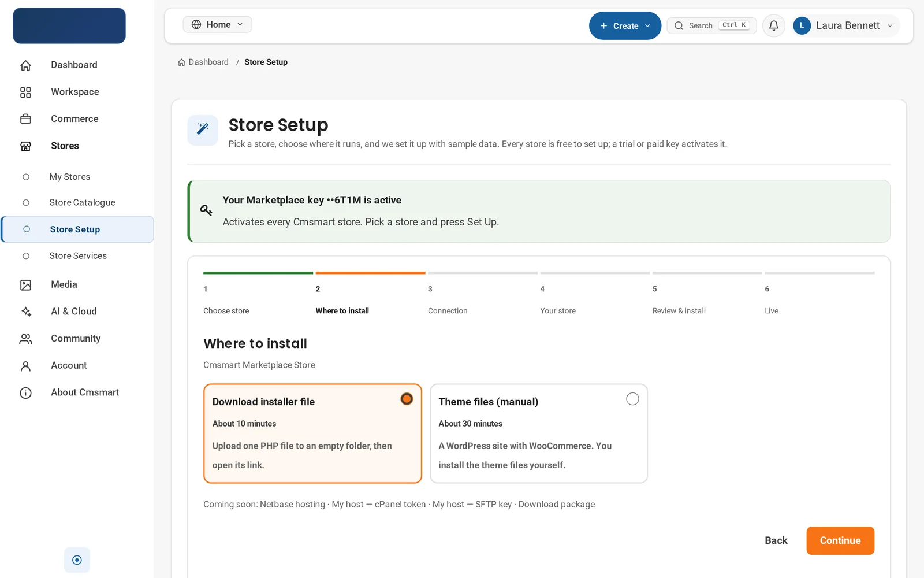The image size is (924, 578).
Task: Click the brand logo at top left
Action: pyautogui.click(x=69, y=25)
